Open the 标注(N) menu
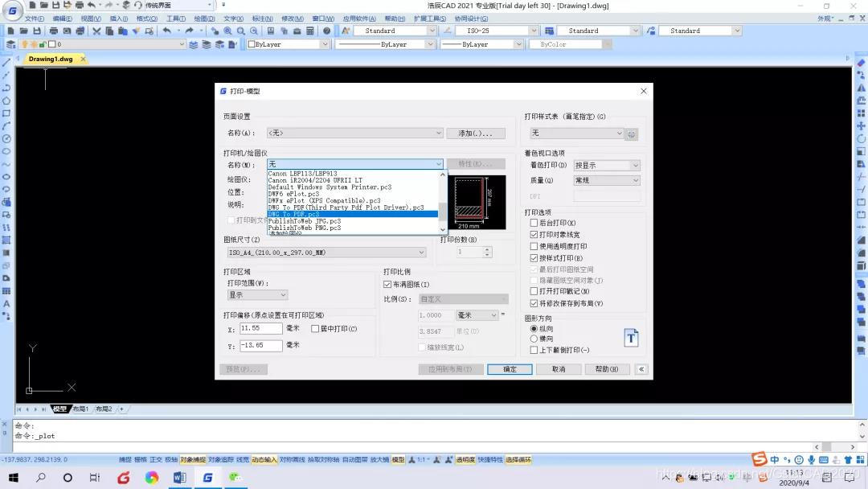 pyautogui.click(x=262, y=18)
